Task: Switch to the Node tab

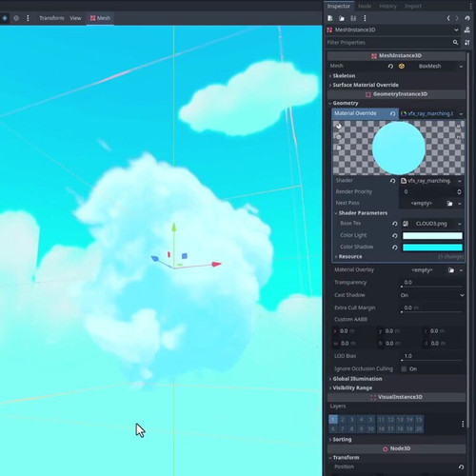Action: [x=365, y=6]
